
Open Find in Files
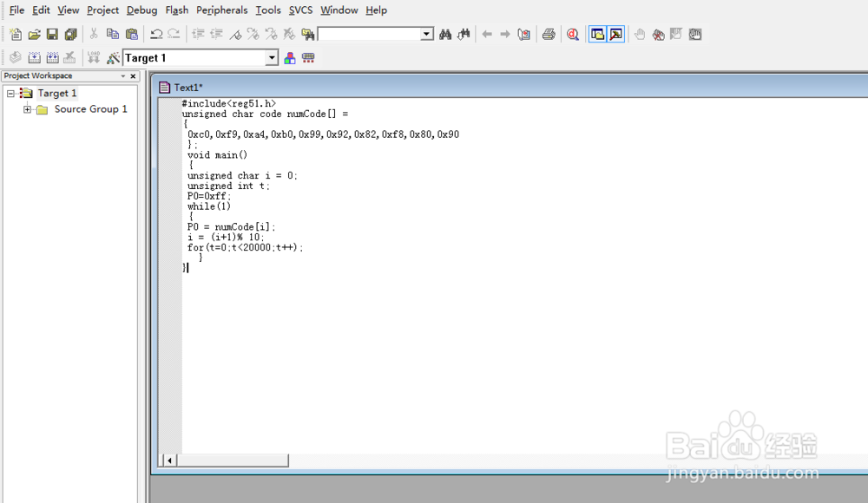click(308, 35)
